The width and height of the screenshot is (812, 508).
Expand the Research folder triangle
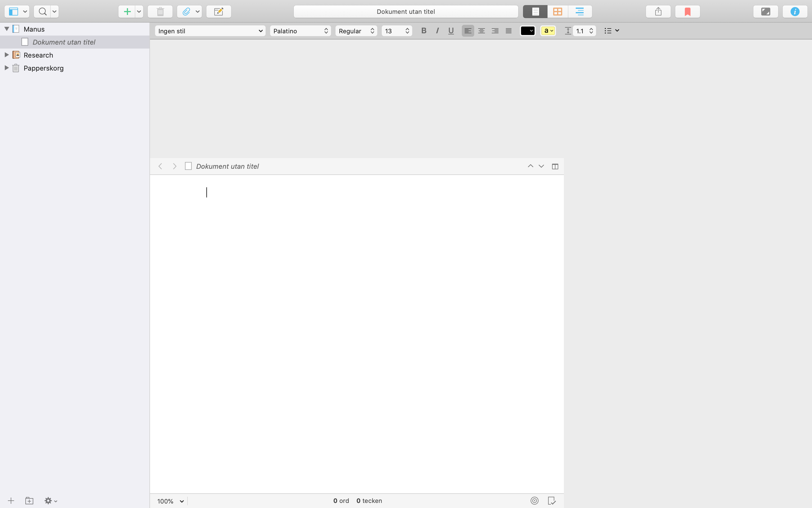click(6, 55)
